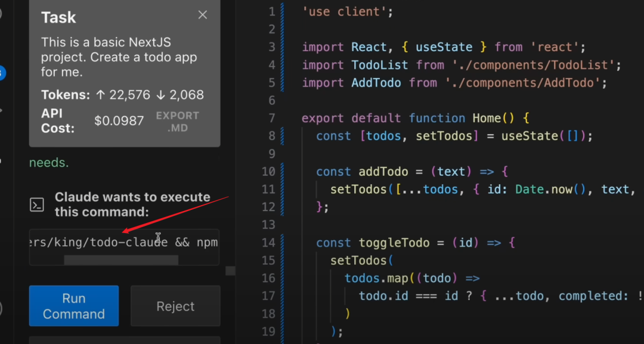Viewport: 644px width, 344px height.
Task: Click the 'react' string on line 3
Action: pyautogui.click(x=555, y=47)
